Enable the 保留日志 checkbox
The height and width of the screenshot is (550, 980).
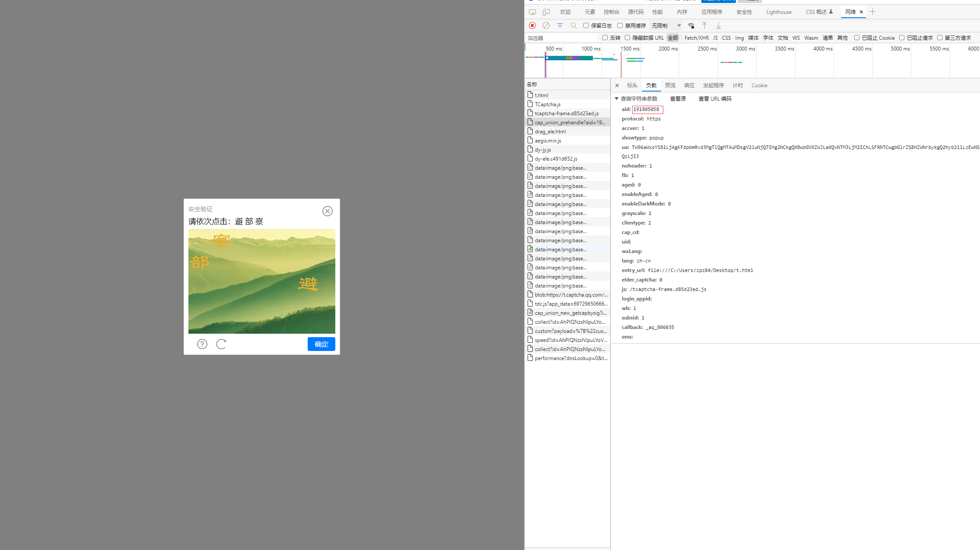pyautogui.click(x=586, y=25)
